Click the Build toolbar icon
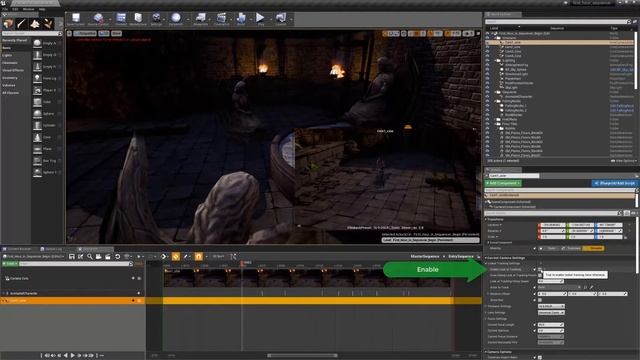 point(241,18)
